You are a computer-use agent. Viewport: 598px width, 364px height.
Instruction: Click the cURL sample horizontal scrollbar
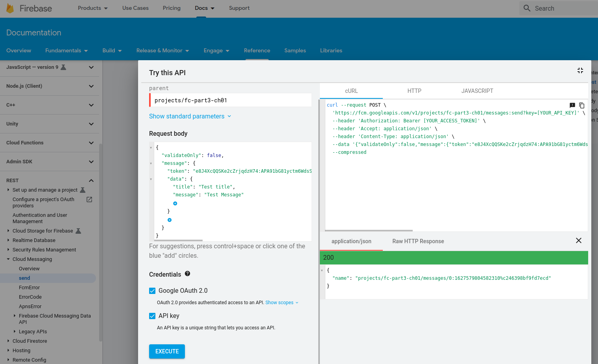pyautogui.click(x=369, y=231)
